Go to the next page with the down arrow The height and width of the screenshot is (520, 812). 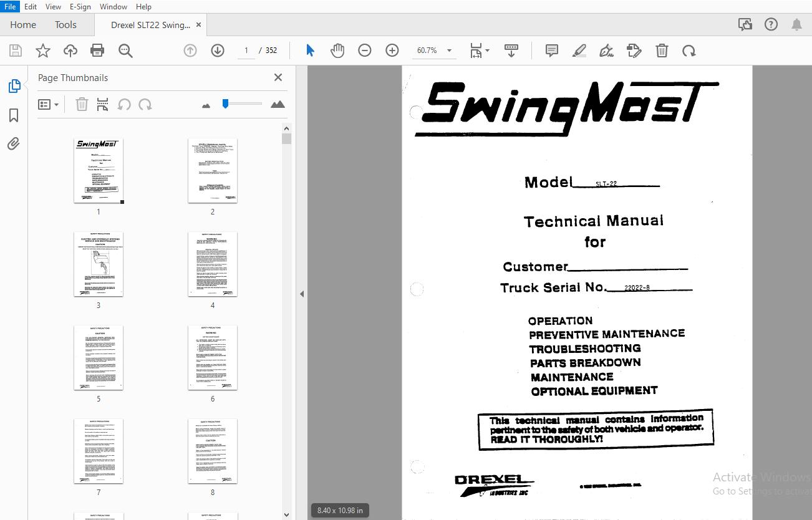pyautogui.click(x=218, y=51)
